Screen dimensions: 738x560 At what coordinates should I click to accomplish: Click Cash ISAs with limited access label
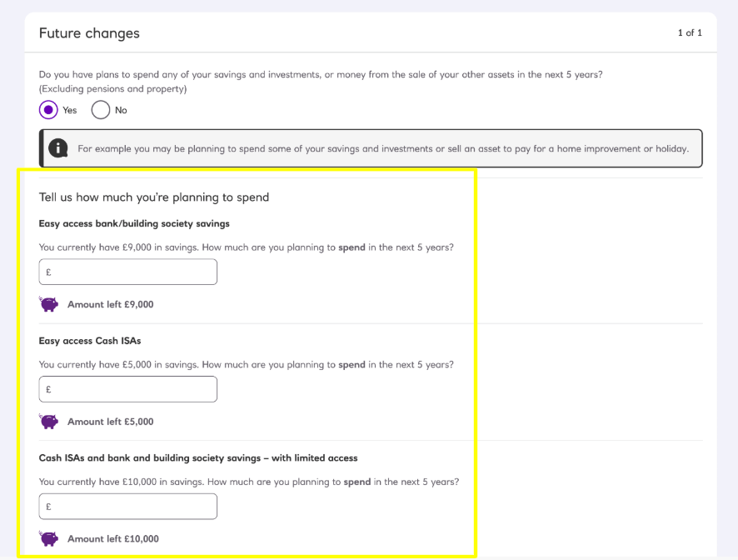198,458
